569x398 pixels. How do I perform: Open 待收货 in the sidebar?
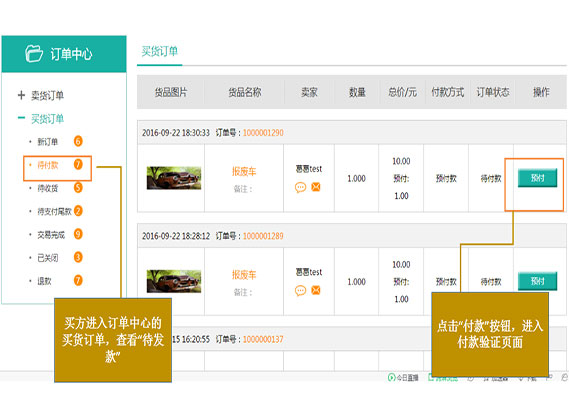[x=48, y=188]
